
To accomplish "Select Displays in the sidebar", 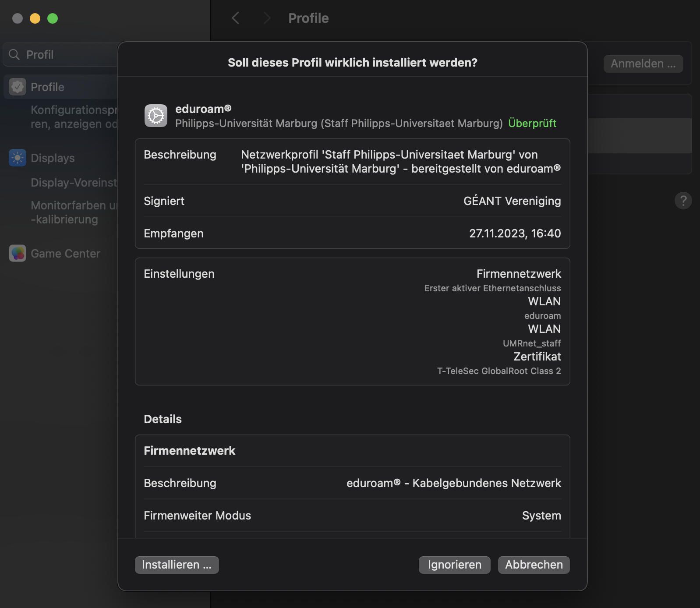I will click(x=53, y=158).
